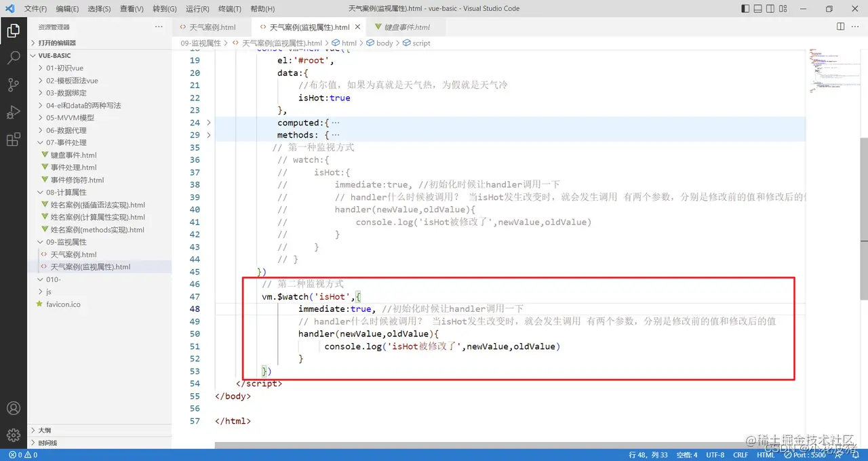
Task: Expand the 大纲 outline section
Action: 99,430
